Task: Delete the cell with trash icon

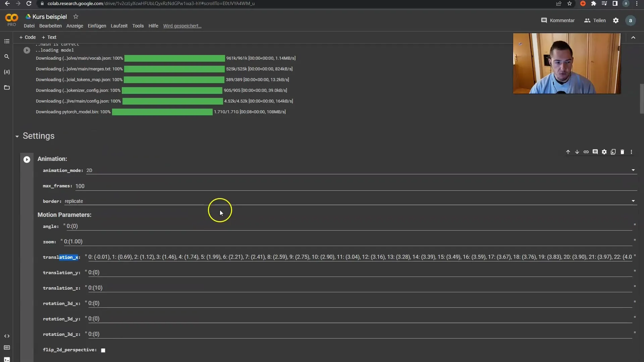Action: pos(622,152)
